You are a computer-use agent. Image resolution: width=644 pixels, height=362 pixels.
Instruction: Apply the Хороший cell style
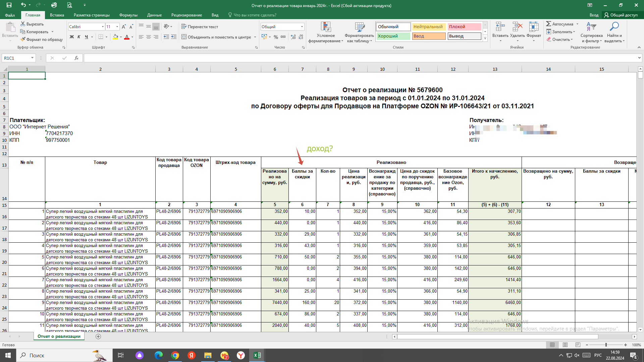point(393,36)
